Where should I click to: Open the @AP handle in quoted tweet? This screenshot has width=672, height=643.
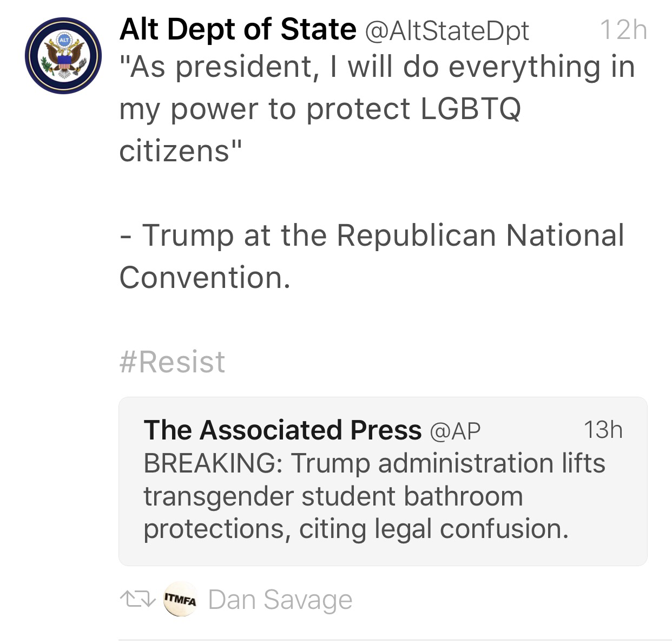point(454,431)
